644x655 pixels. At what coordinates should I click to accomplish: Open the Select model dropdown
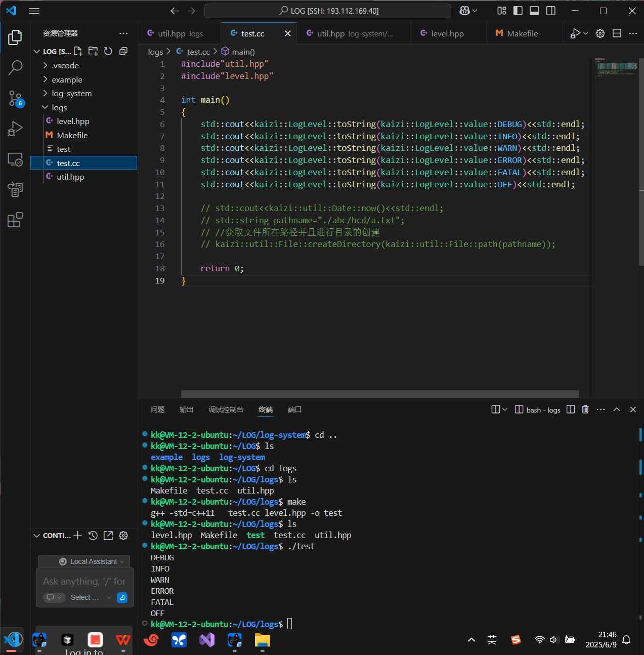90,597
